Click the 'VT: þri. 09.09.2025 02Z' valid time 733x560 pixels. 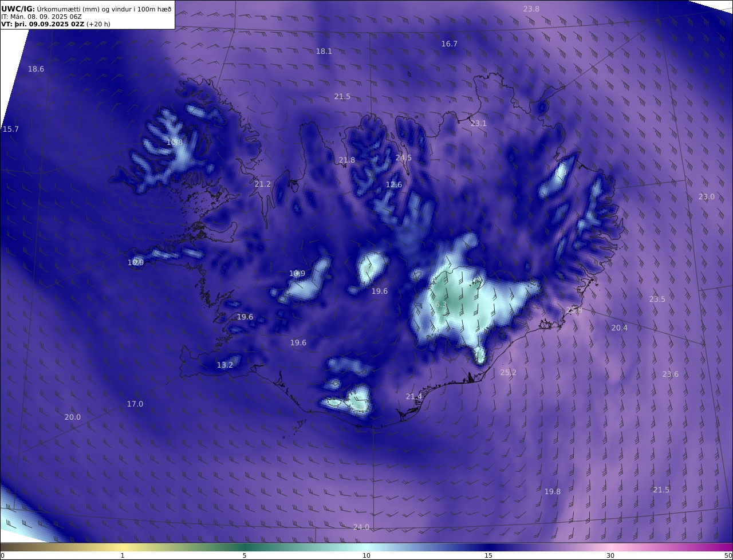(43, 25)
